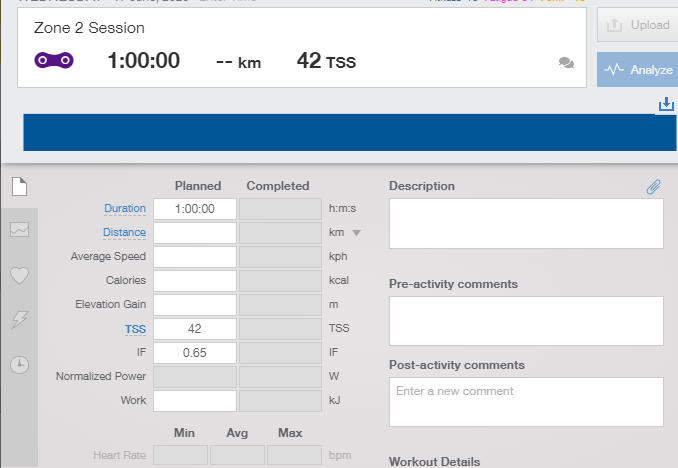The width and height of the screenshot is (678, 468).
Task: Open the power lightning bolt tab
Action: [x=19, y=319]
